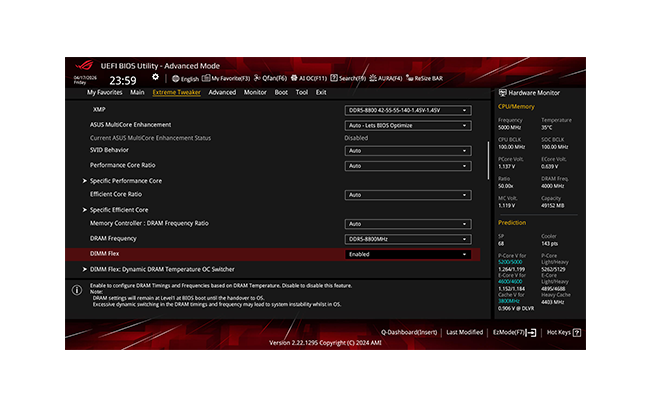650x412 pixels.
Task: Launch AI OC(F11) icon
Action: (x=294, y=78)
